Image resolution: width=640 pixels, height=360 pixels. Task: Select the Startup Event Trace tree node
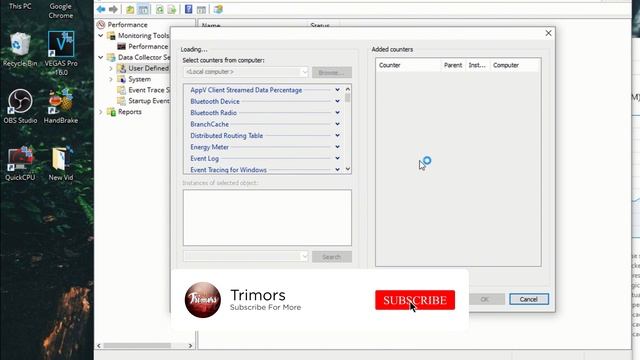(x=149, y=101)
